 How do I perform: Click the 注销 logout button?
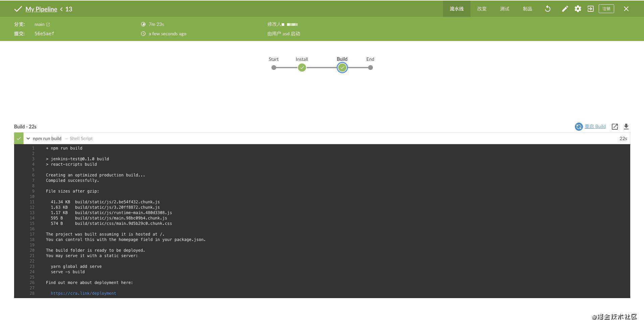click(x=606, y=9)
